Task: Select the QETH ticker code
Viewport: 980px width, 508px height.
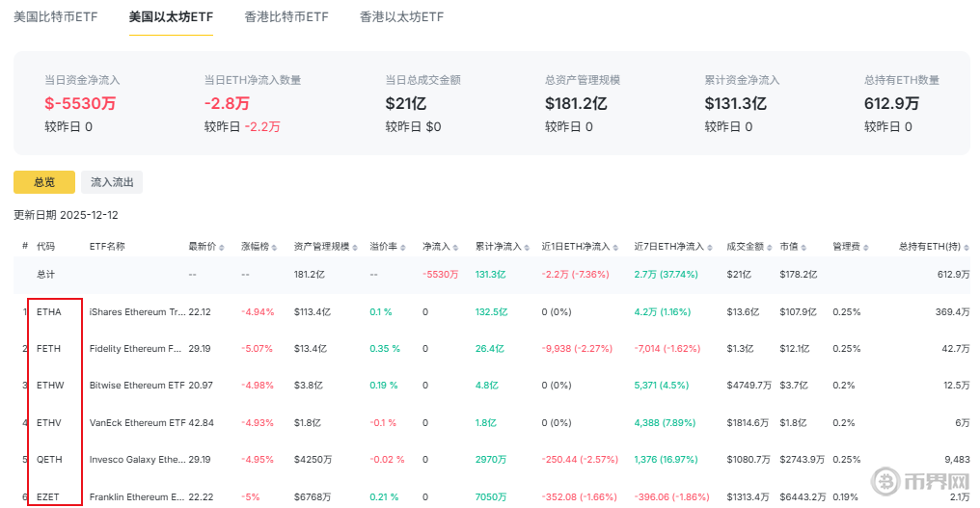Action: (x=49, y=459)
